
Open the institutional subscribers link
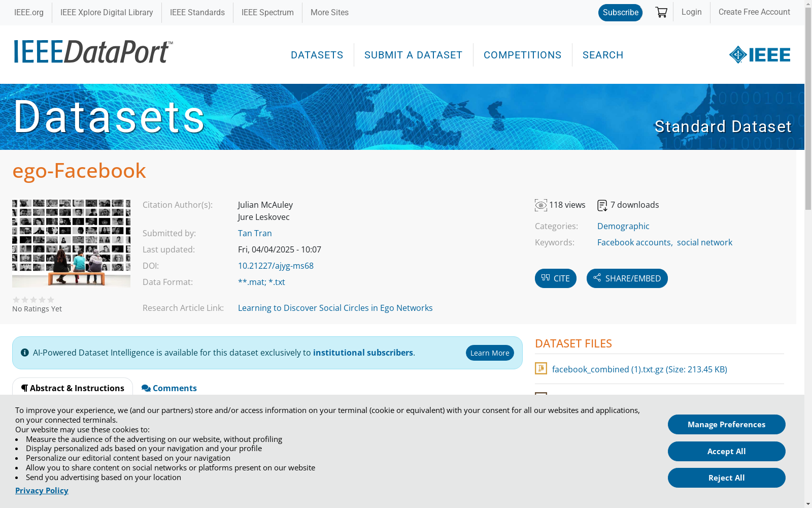pyautogui.click(x=363, y=353)
